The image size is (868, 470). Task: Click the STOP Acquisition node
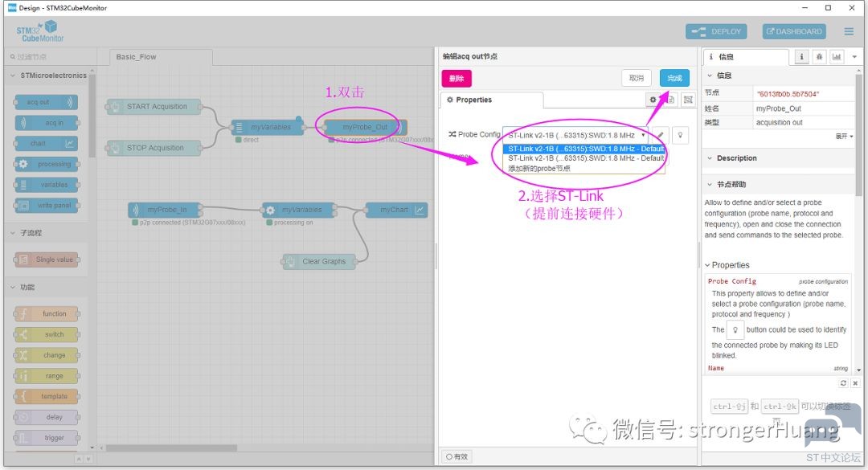154,148
